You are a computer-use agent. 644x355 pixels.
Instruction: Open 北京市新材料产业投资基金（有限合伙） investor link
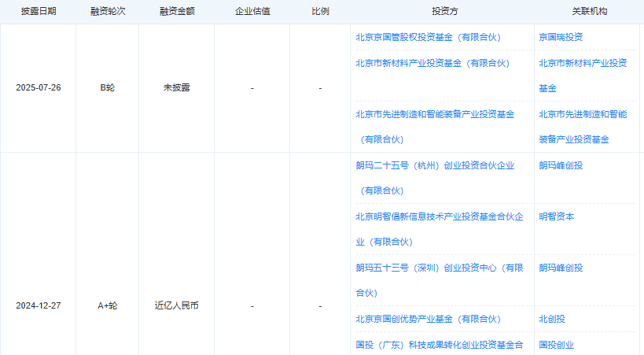click(x=432, y=63)
